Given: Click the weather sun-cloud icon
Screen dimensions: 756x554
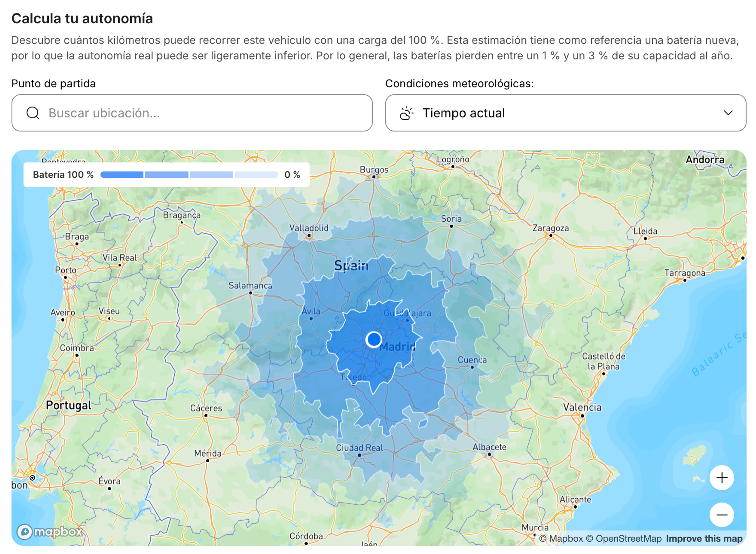Looking at the screenshot, I should coord(406,113).
